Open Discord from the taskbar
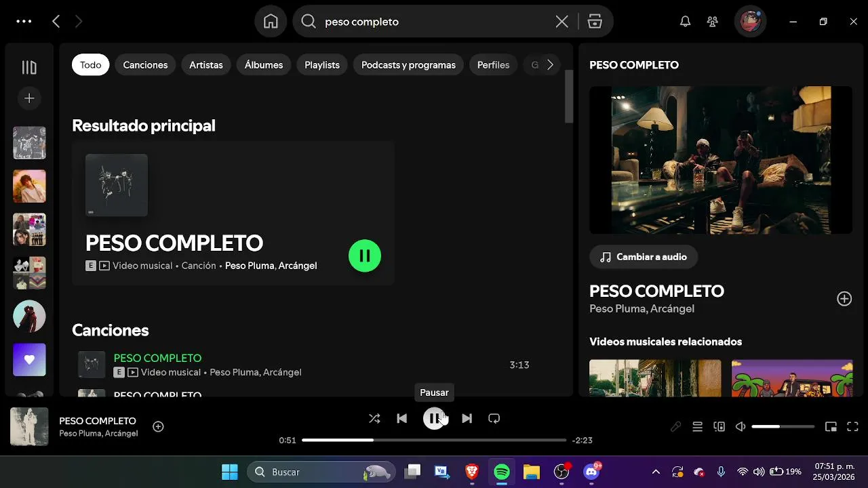Screen dimensions: 868x488 592,472
